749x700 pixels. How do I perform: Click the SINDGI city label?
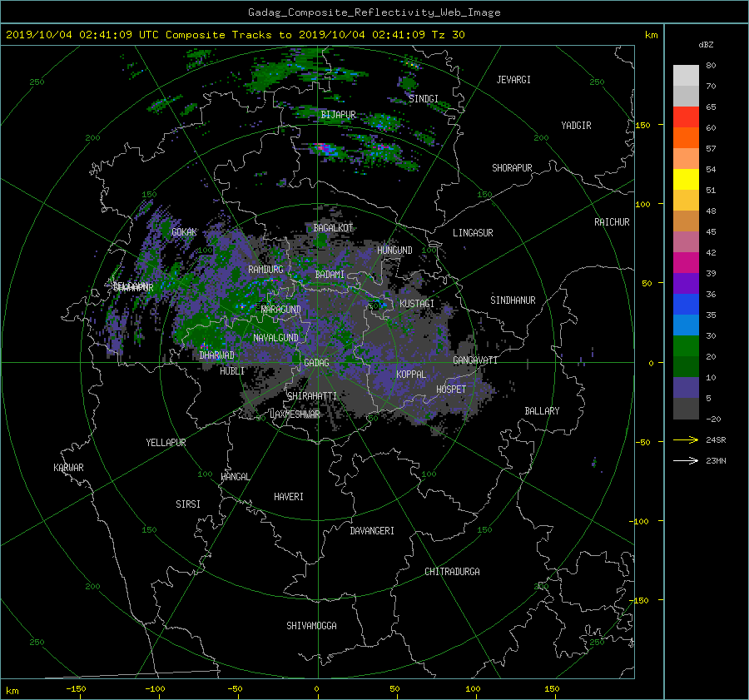pyautogui.click(x=424, y=99)
